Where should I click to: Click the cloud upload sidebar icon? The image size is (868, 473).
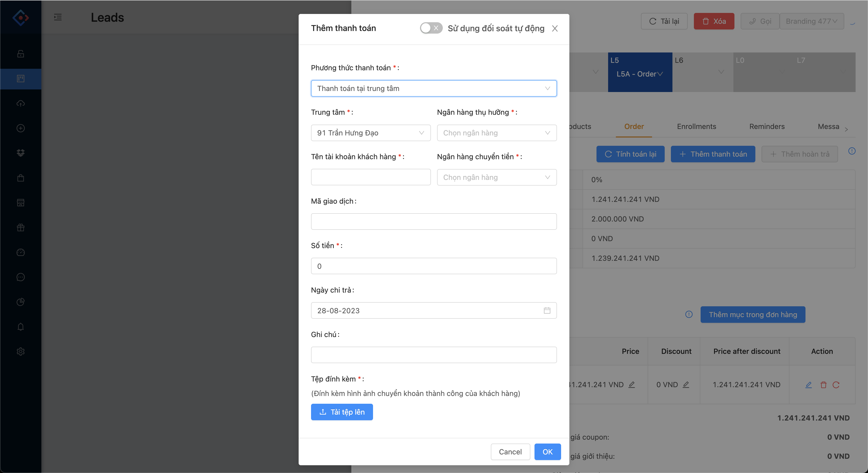[21, 103]
